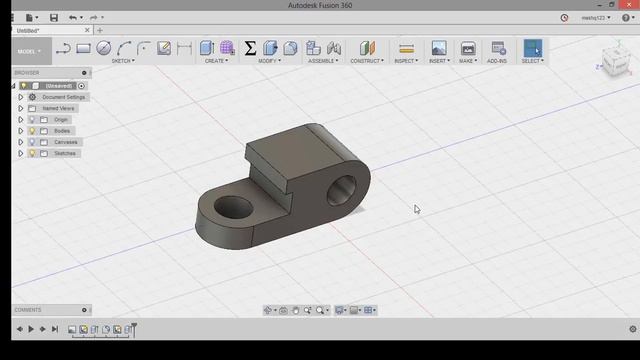
Task: Expand the Document Settings node
Action: (20, 97)
